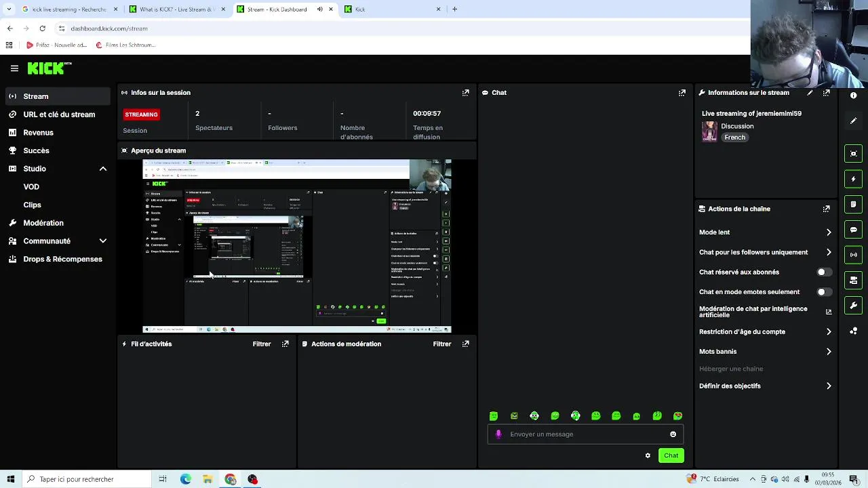Viewport: 868px width, 488px height.
Task: Select Stream in the sidebar
Action: (x=58, y=96)
